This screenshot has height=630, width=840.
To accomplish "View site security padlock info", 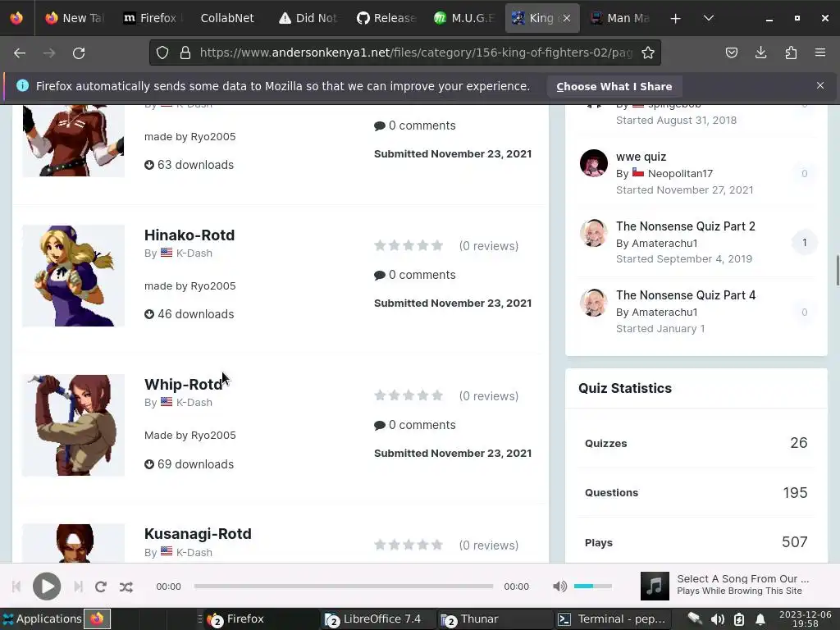I will [x=185, y=52].
